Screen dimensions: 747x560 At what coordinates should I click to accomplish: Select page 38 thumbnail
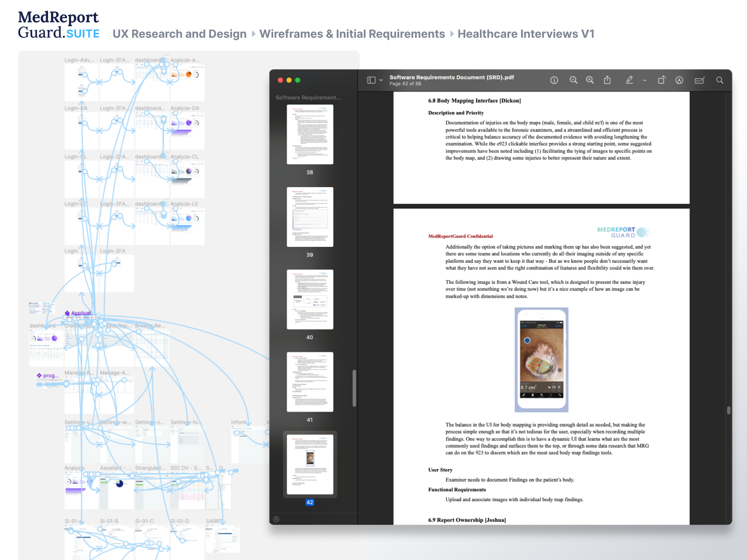310,134
